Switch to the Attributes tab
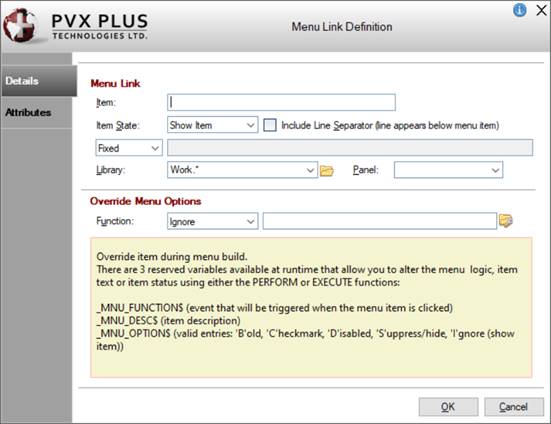 point(36,112)
